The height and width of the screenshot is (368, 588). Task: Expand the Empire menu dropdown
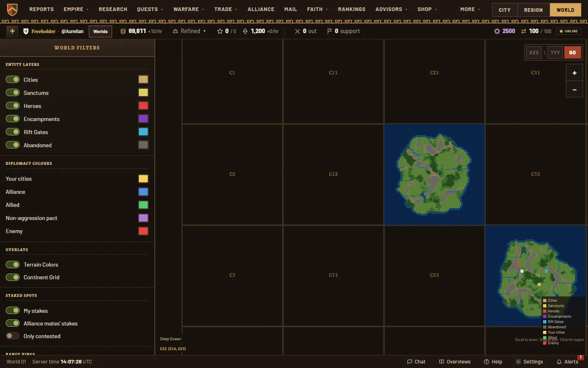point(76,9)
